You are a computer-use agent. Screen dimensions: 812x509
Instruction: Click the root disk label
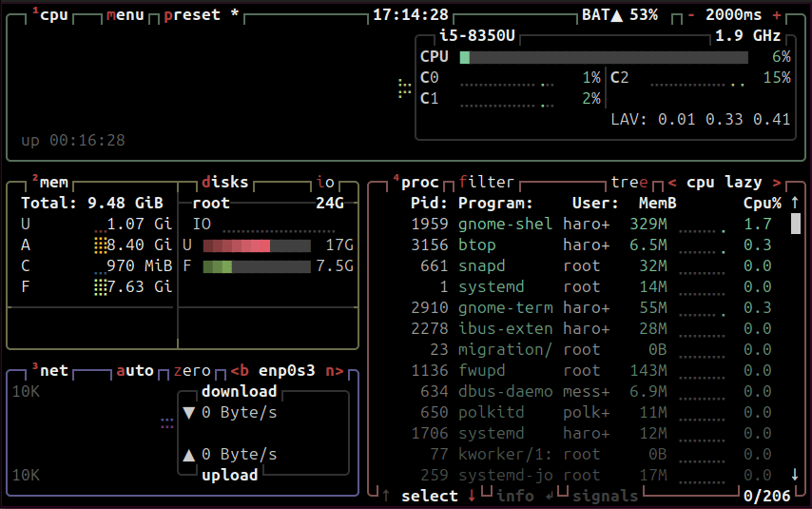click(x=211, y=204)
